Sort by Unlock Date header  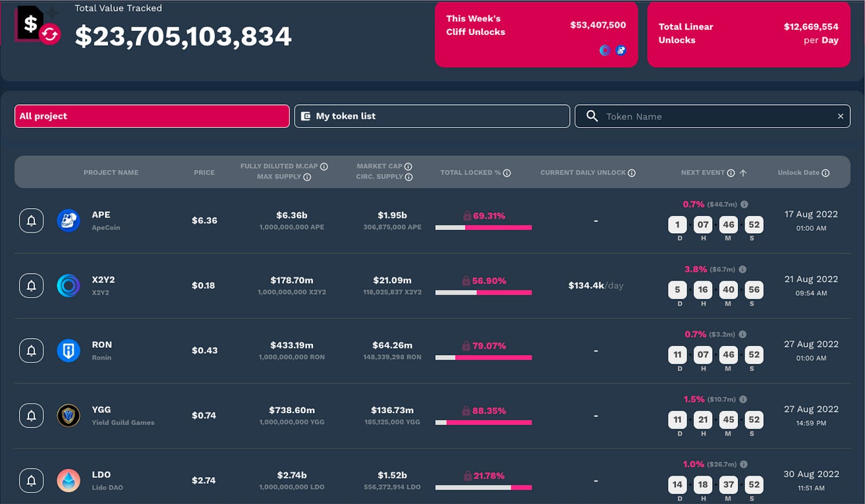(x=798, y=173)
